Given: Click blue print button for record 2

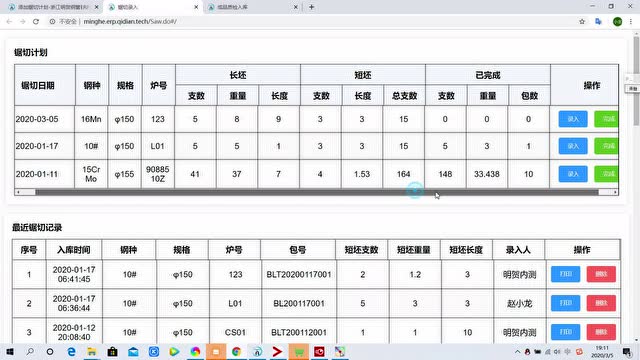Looking at the screenshot, I should (565, 303).
